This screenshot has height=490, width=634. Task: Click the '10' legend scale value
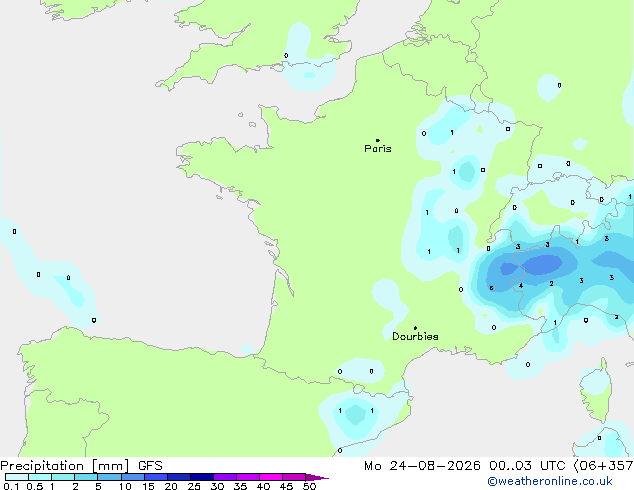[x=125, y=486]
